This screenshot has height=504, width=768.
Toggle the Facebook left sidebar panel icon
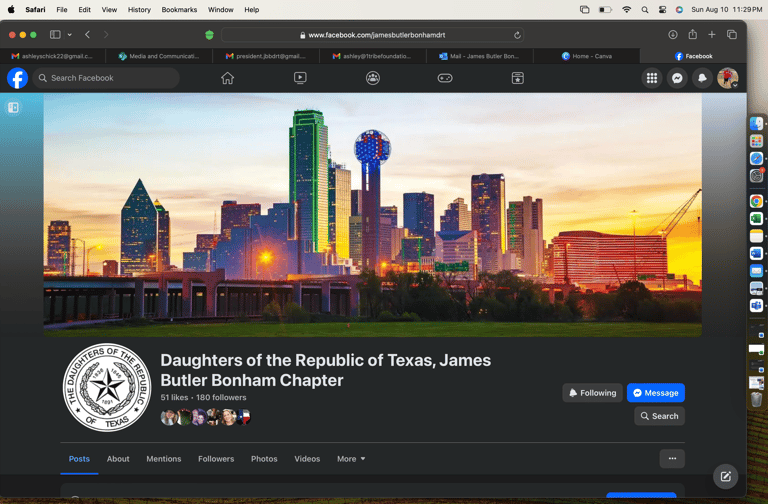(13, 108)
